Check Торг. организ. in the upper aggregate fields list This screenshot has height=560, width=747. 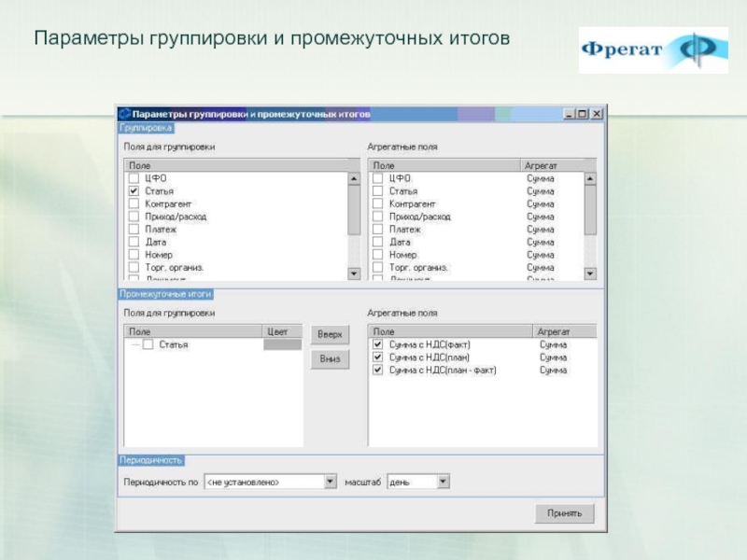[378, 268]
